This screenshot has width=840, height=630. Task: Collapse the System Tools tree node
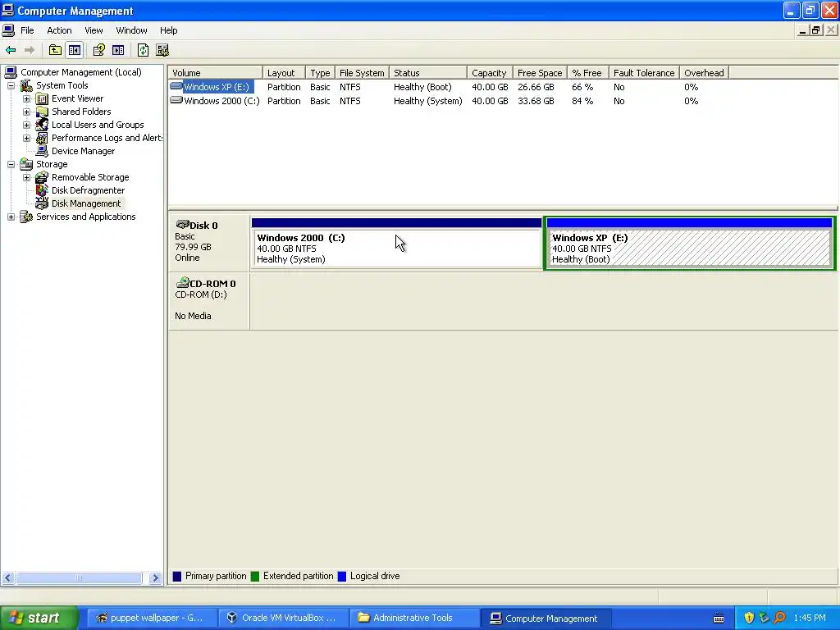tap(11, 85)
